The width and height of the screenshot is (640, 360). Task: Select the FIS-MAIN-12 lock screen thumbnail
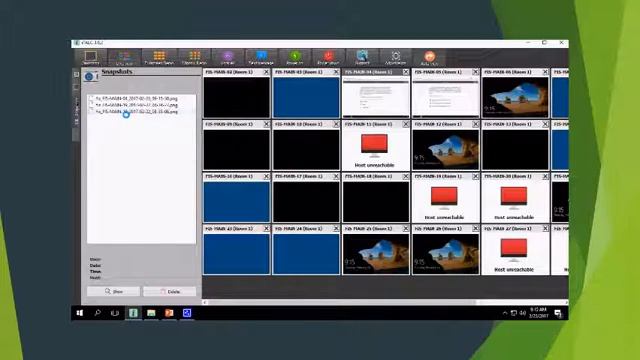point(446,149)
